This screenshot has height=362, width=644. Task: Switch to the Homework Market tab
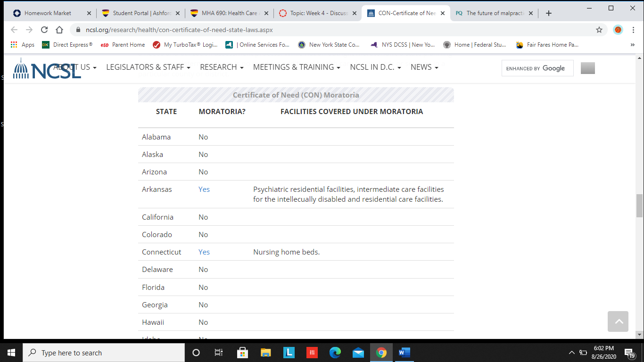[x=47, y=13]
